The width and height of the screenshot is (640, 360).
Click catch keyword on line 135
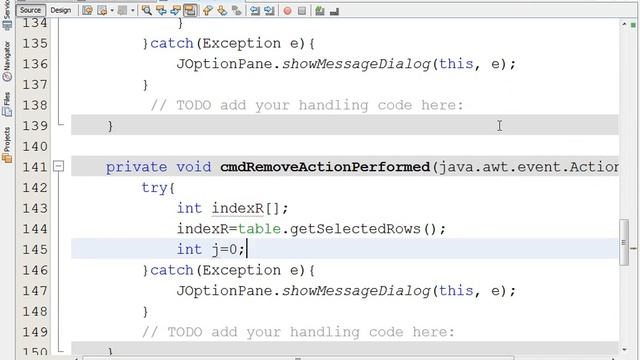171,43
